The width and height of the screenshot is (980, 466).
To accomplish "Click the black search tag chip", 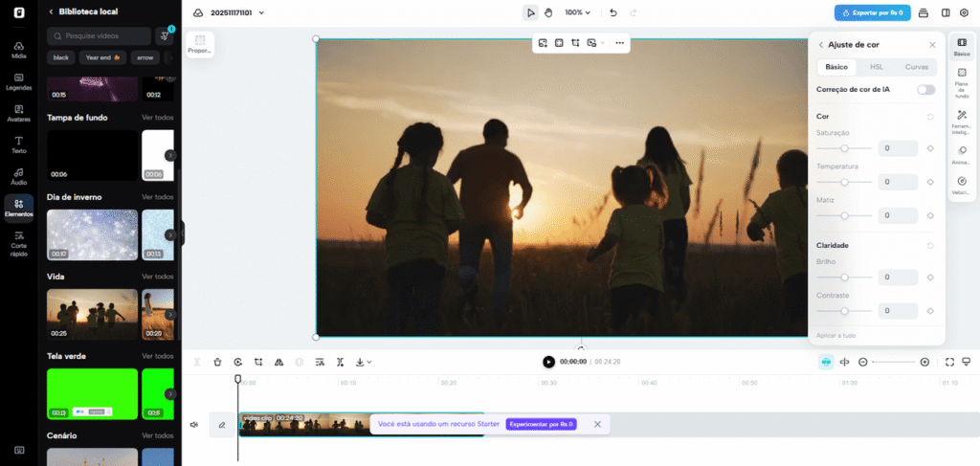I will coord(60,57).
